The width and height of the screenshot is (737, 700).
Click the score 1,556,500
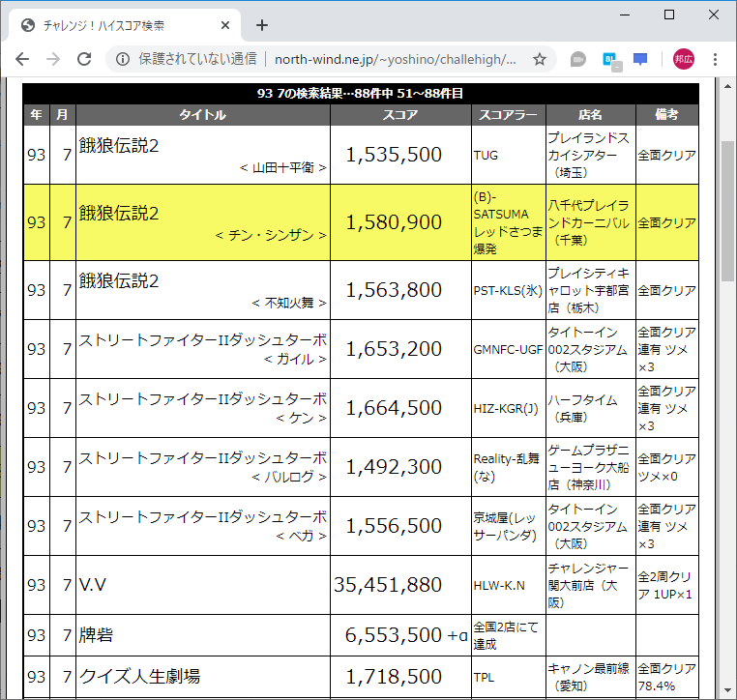click(394, 526)
